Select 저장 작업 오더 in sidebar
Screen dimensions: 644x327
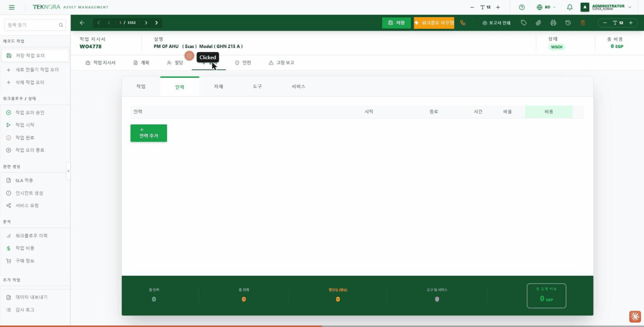[35, 55]
